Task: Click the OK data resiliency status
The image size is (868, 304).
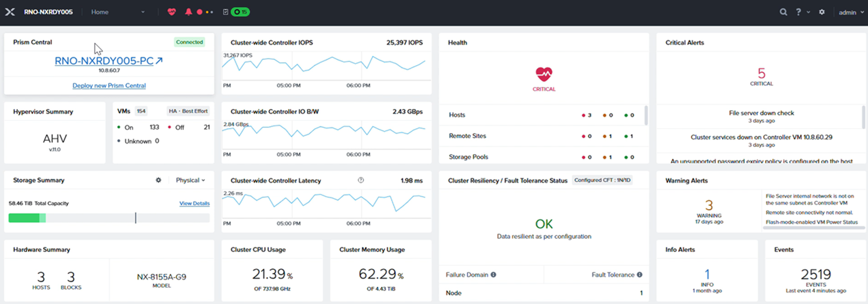Action: 544,224
